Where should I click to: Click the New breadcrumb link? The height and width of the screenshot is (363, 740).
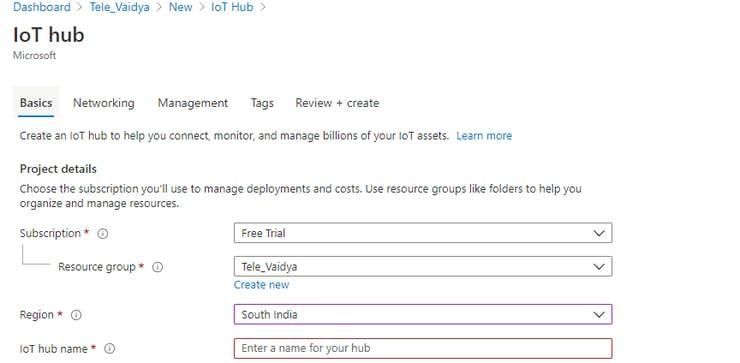[x=180, y=7]
